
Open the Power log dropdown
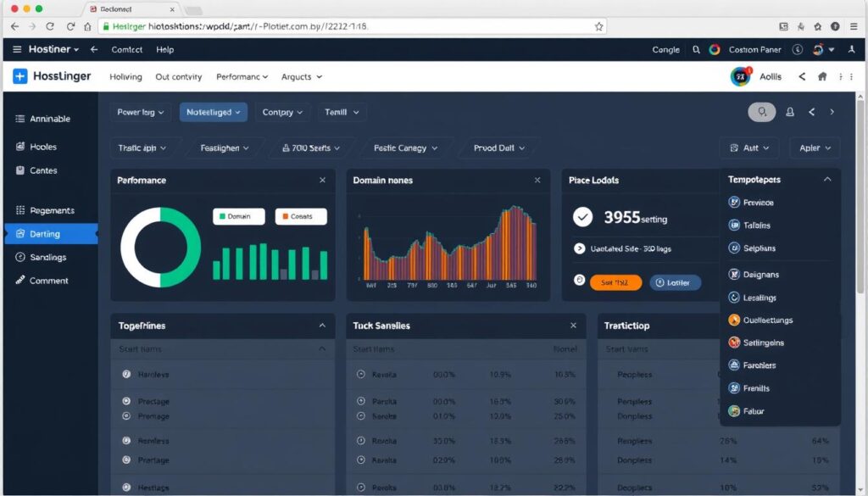[141, 112]
